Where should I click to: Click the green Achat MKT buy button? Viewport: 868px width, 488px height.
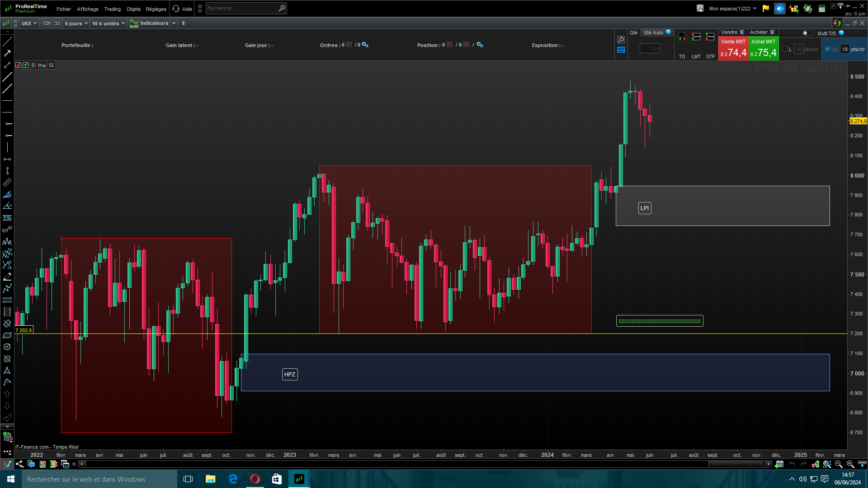[x=763, y=49]
